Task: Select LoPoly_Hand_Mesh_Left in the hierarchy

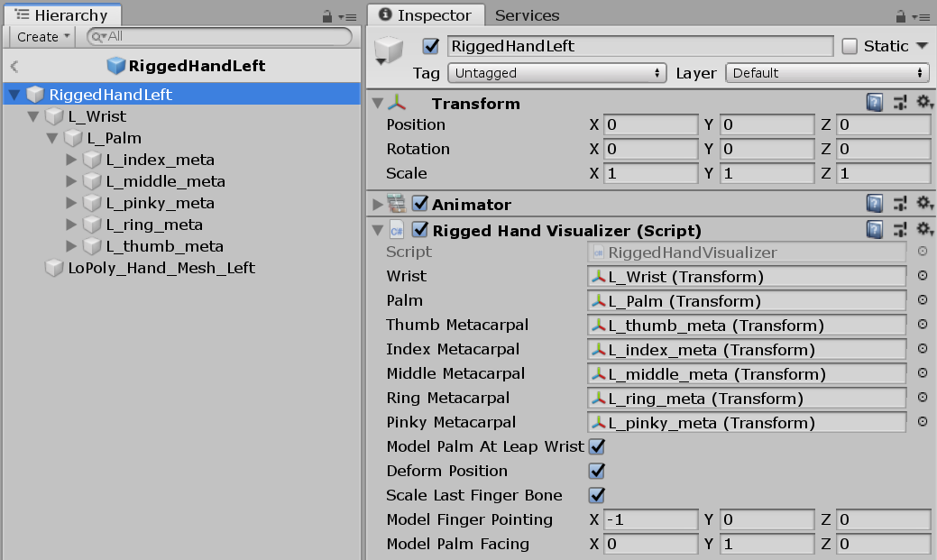Action: click(x=161, y=268)
